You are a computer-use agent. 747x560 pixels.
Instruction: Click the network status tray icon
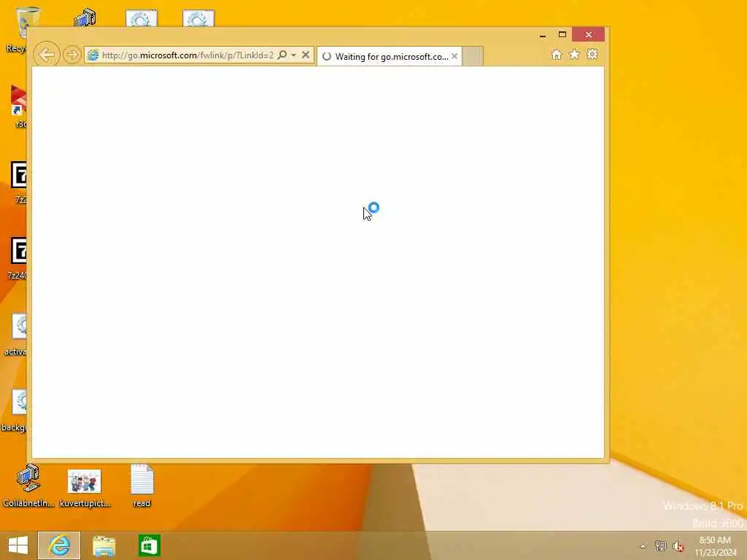[x=660, y=546]
